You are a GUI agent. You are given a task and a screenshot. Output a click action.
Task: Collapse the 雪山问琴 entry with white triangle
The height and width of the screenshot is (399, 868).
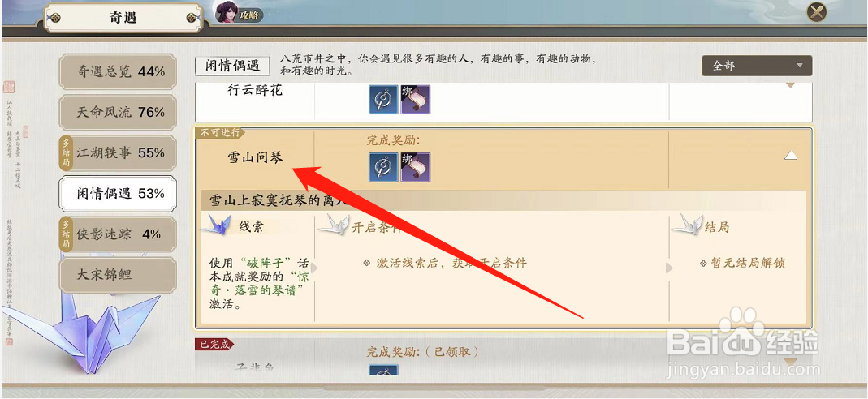(791, 157)
